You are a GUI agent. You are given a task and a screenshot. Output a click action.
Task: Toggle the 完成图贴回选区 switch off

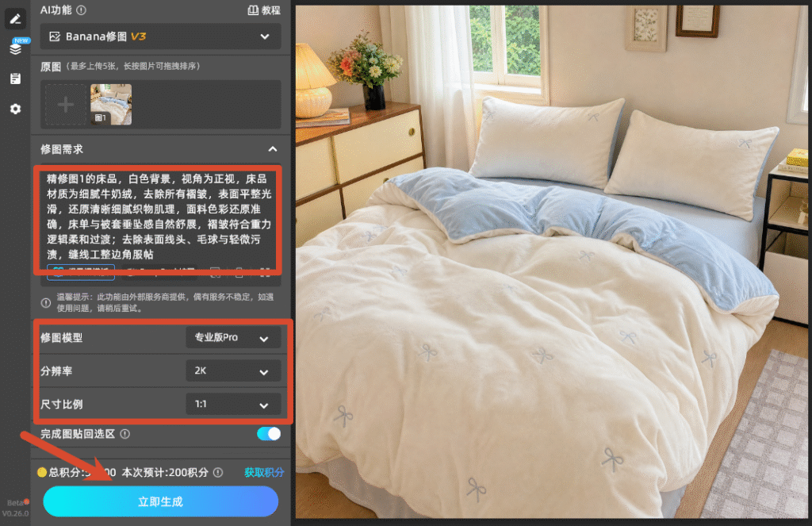[269, 434]
